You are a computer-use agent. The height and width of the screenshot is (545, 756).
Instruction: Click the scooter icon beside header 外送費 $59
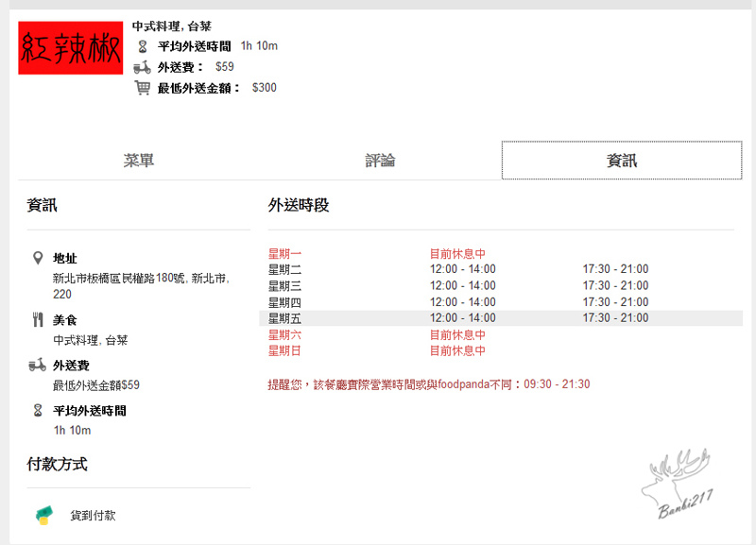(142, 67)
